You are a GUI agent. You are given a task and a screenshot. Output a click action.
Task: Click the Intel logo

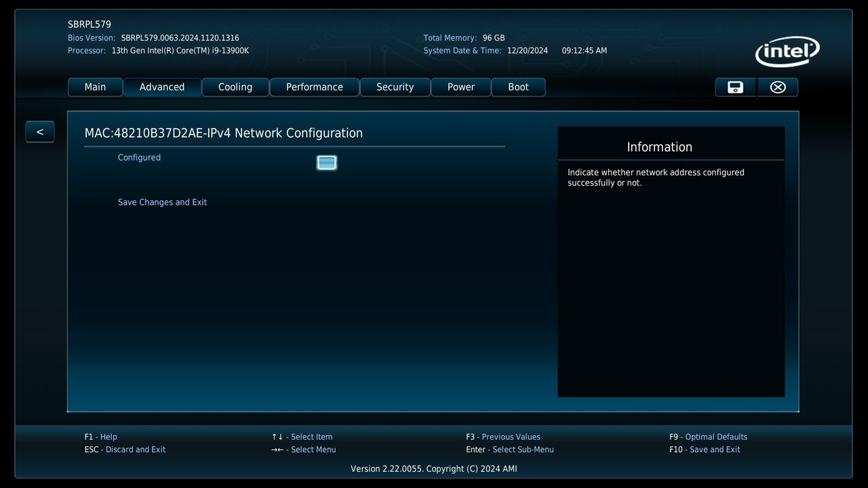pyautogui.click(x=787, y=52)
